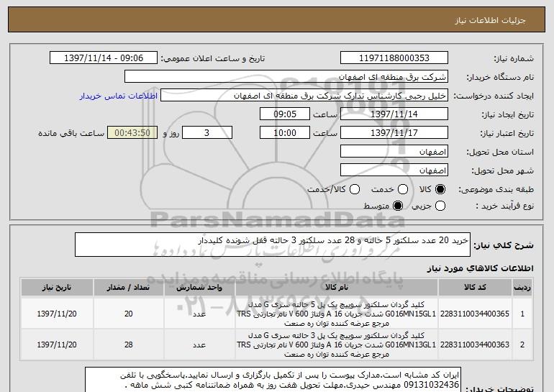This screenshot has width=554, height=392.
Task: Click the شرح کلی نیاز label
Action: coord(504,245)
